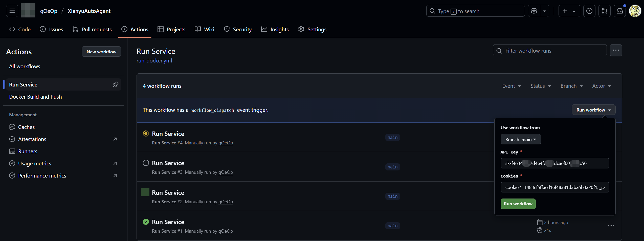Switch to the Actions tab
The width and height of the screenshot is (644, 241).
click(x=135, y=29)
